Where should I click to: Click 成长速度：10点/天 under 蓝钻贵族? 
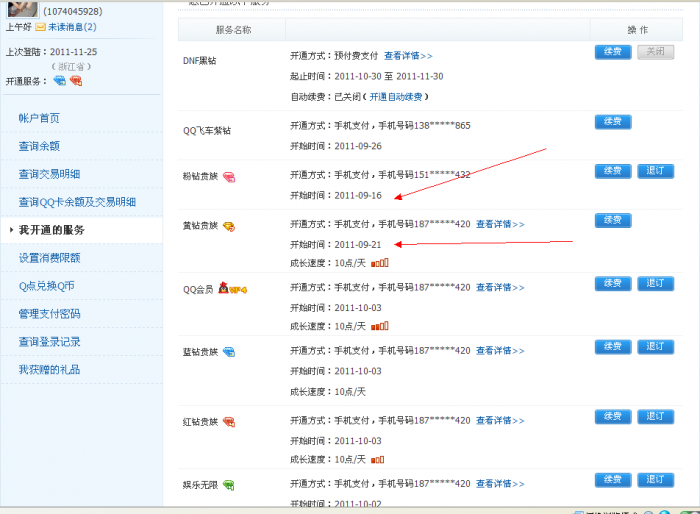pyautogui.click(x=328, y=392)
